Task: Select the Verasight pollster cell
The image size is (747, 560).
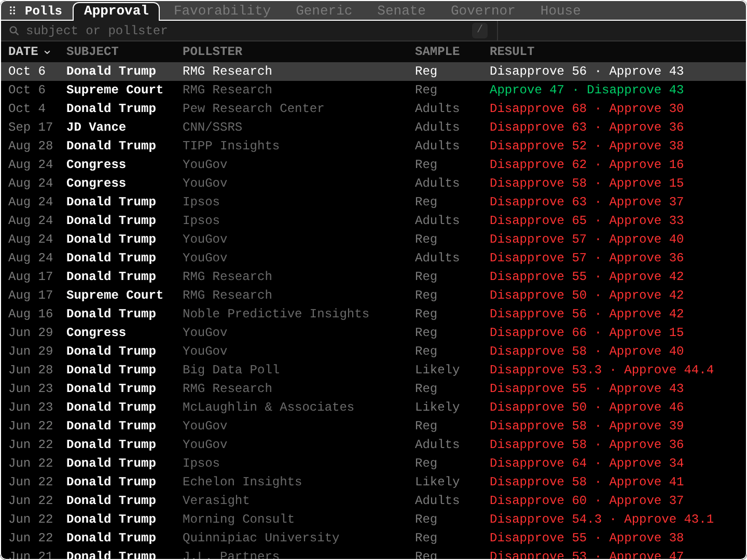Action: 216,500
